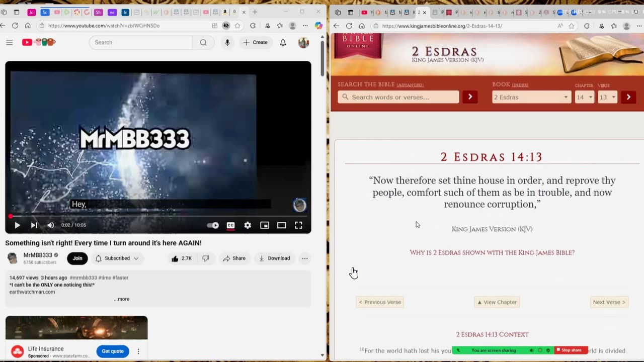Open the earthwatchman.com link

32,292
